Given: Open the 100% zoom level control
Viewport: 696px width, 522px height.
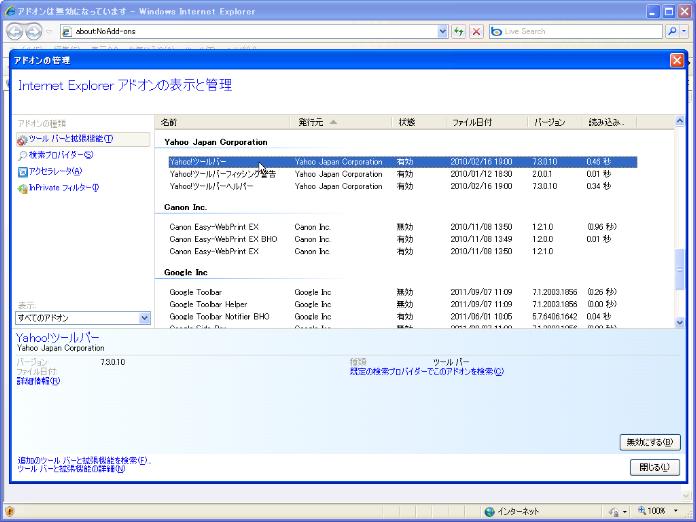Looking at the screenshot, I should [658, 511].
